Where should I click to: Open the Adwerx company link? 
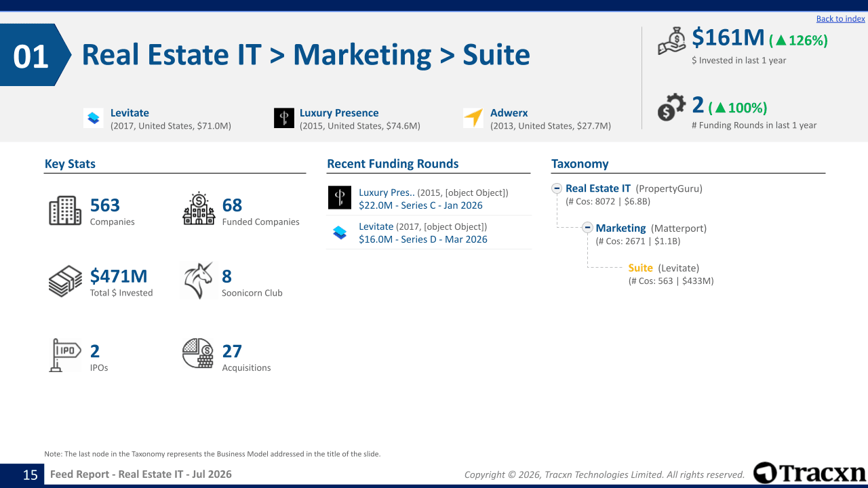pyautogui.click(x=509, y=113)
